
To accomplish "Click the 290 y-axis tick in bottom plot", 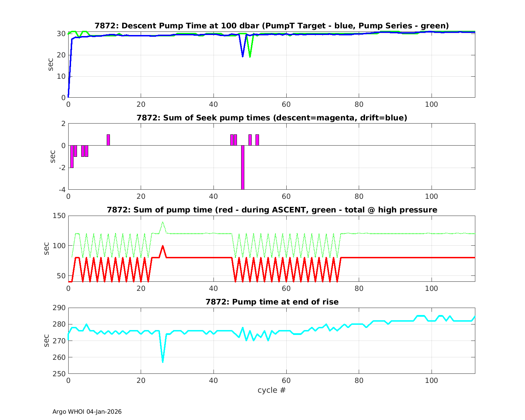I will [59, 308].
